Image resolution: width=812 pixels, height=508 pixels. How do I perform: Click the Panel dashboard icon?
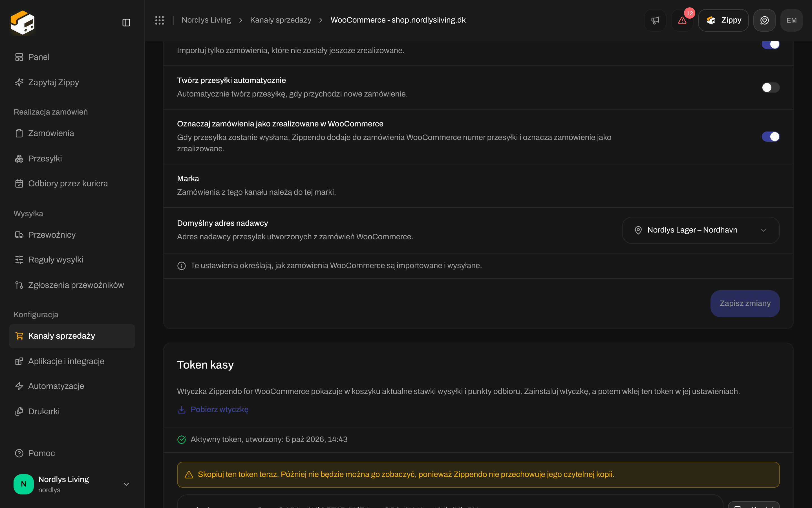tap(19, 57)
